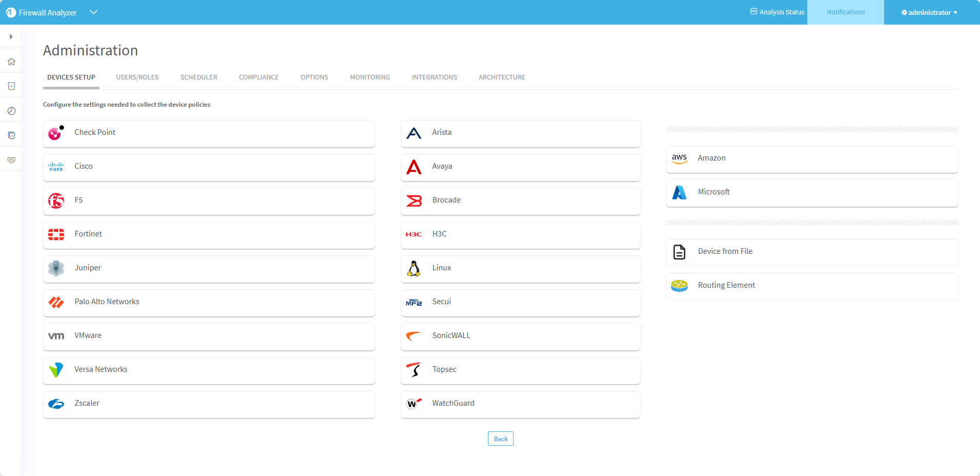Click the Check Point logo icon
The height and width of the screenshot is (476, 980).
pyautogui.click(x=56, y=133)
